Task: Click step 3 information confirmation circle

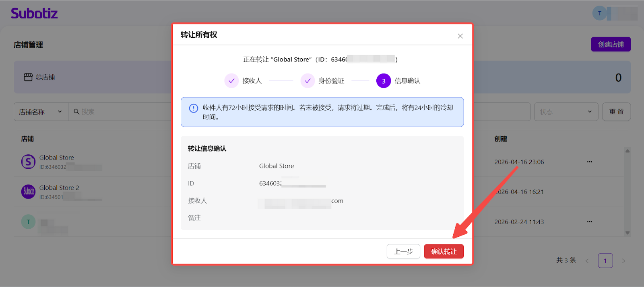Action: click(x=383, y=81)
